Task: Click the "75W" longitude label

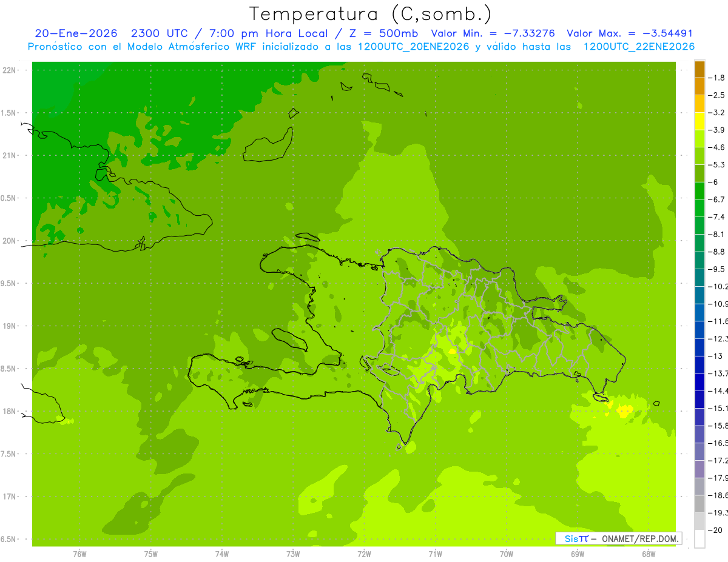Action: [x=151, y=554]
